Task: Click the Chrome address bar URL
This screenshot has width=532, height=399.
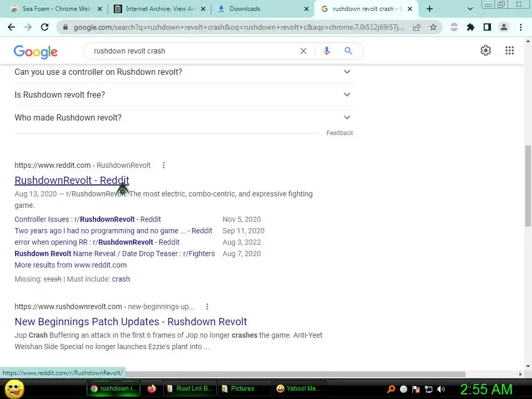Action: [238, 27]
